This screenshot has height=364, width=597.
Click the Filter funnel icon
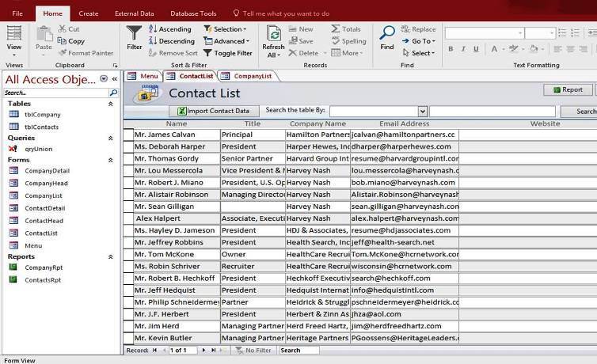tap(135, 36)
